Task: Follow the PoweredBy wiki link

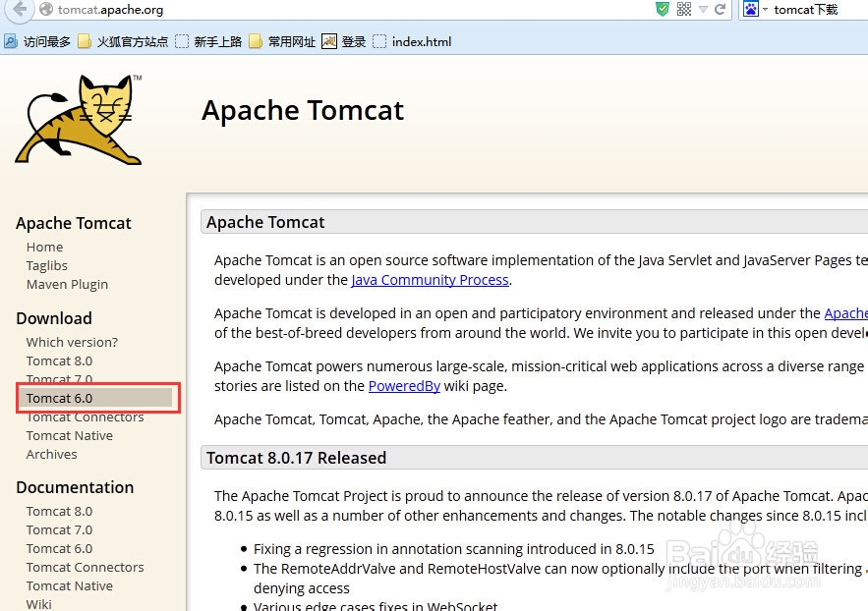Action: coord(404,386)
